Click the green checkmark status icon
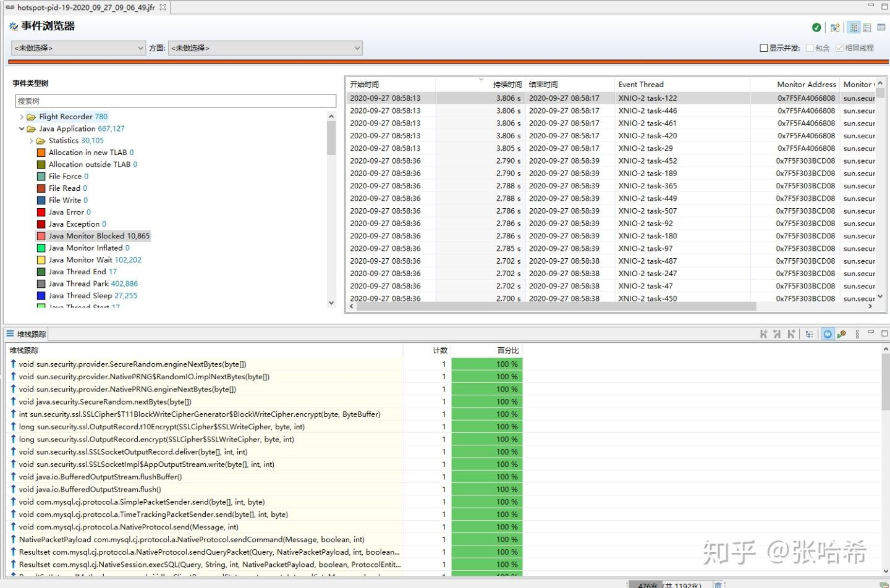Screen dimensions: 890x588 816,27
